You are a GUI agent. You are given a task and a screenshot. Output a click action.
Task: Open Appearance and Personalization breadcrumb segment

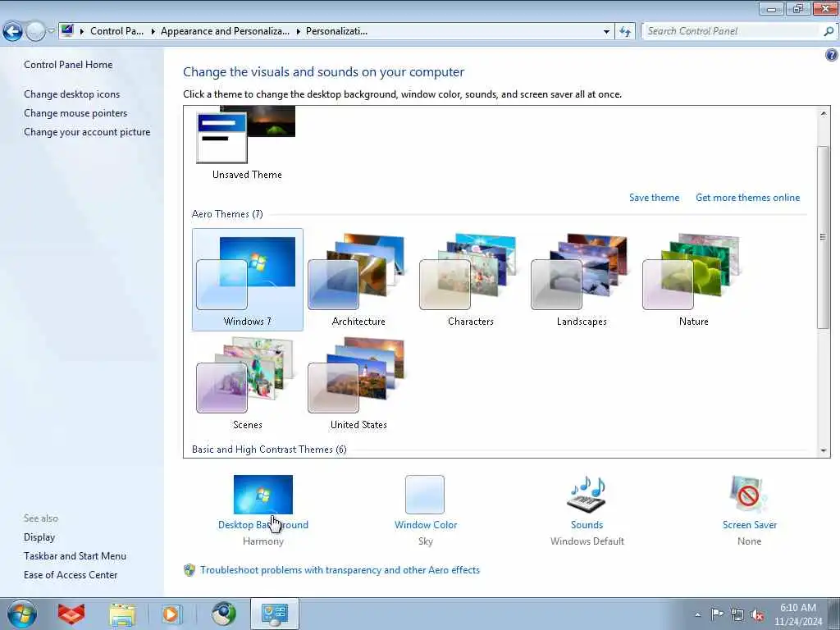pos(225,31)
